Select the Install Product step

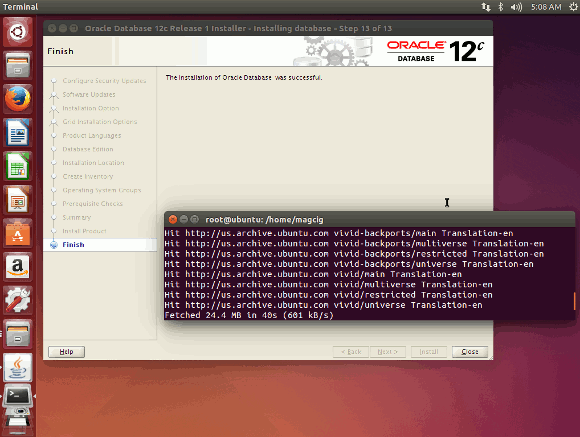tap(84, 231)
